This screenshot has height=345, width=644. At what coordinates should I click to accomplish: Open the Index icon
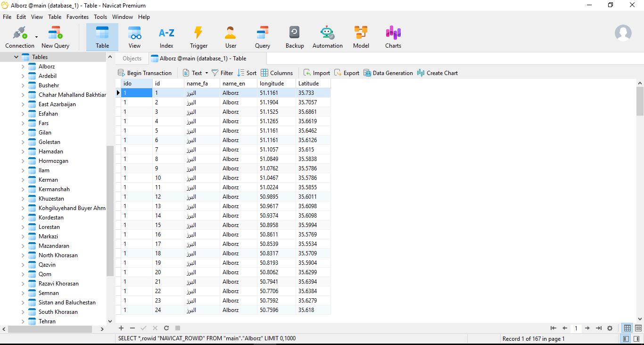coord(166,37)
